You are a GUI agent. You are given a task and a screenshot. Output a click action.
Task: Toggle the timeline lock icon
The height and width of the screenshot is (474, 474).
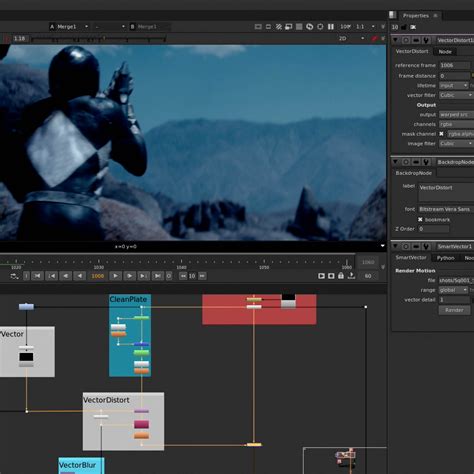point(341,276)
